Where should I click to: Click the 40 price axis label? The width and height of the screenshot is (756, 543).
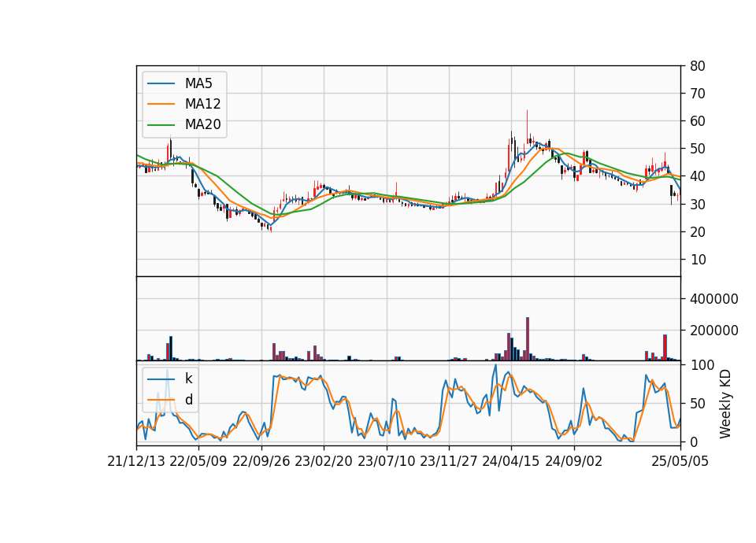[x=697, y=177]
